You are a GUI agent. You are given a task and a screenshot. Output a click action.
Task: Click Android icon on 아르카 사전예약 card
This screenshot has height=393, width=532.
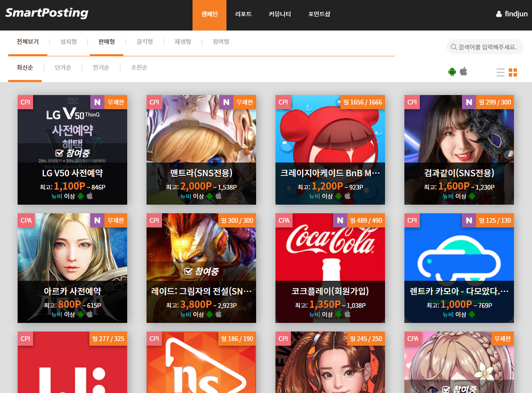(x=81, y=314)
